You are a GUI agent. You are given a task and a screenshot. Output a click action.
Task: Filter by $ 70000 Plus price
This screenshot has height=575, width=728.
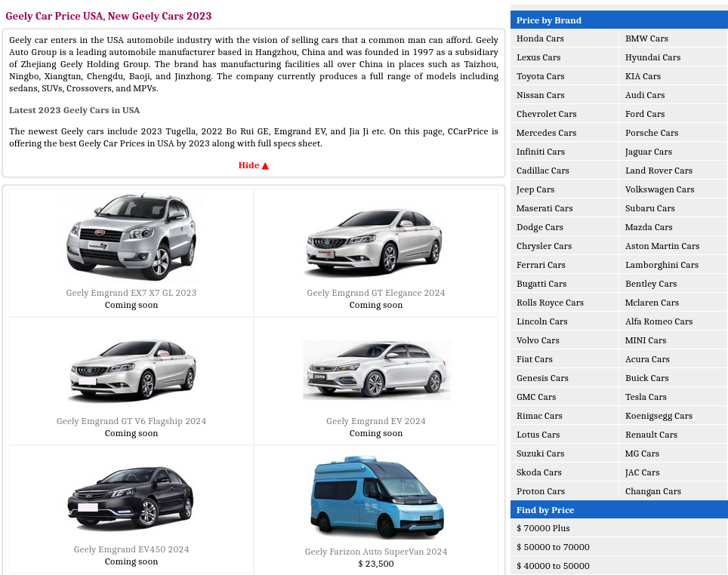pyautogui.click(x=543, y=528)
